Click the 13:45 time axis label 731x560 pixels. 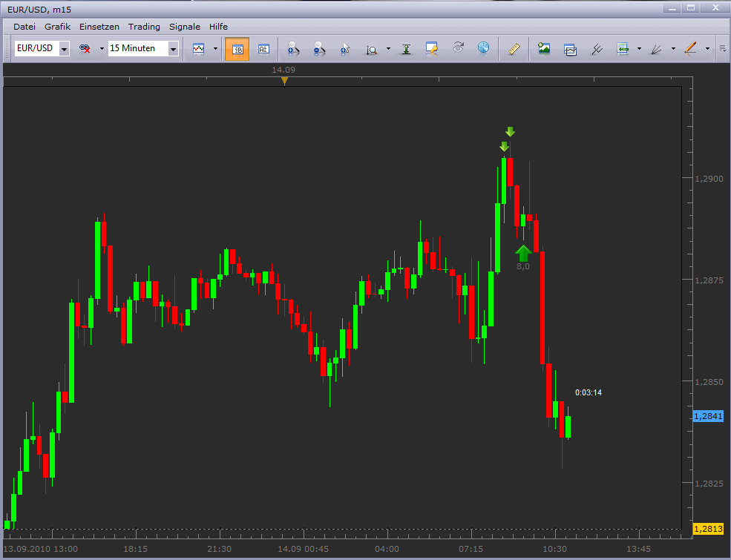[639, 549]
